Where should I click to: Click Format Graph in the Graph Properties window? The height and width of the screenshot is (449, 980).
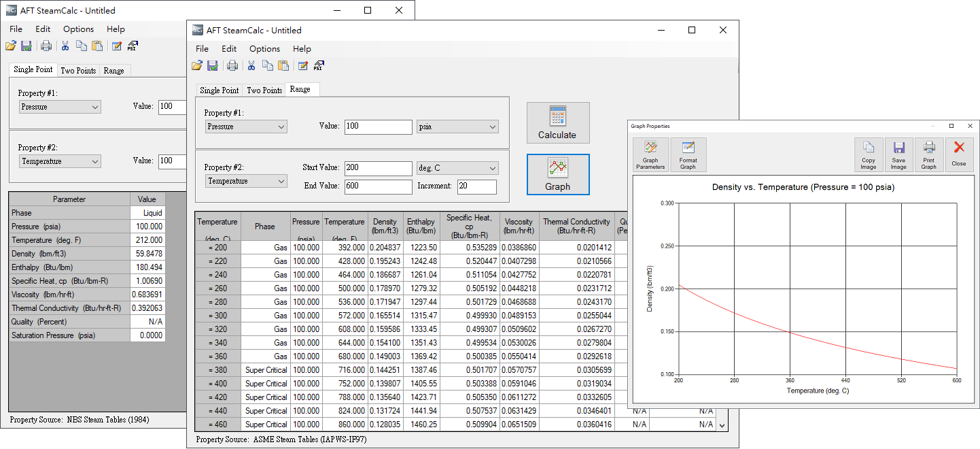point(688,155)
